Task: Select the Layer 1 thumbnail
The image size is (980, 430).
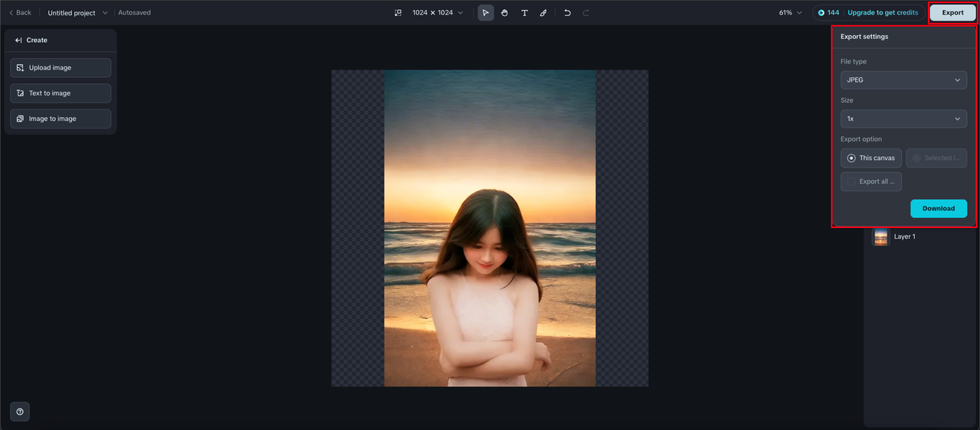Action: click(x=881, y=236)
